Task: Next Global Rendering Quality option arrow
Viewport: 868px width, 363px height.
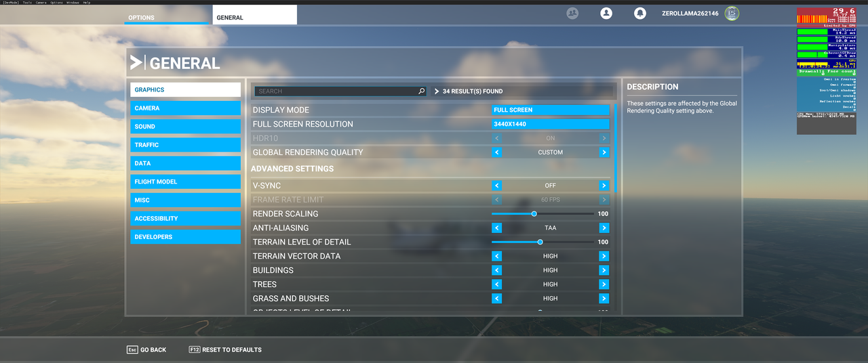Action: point(604,152)
